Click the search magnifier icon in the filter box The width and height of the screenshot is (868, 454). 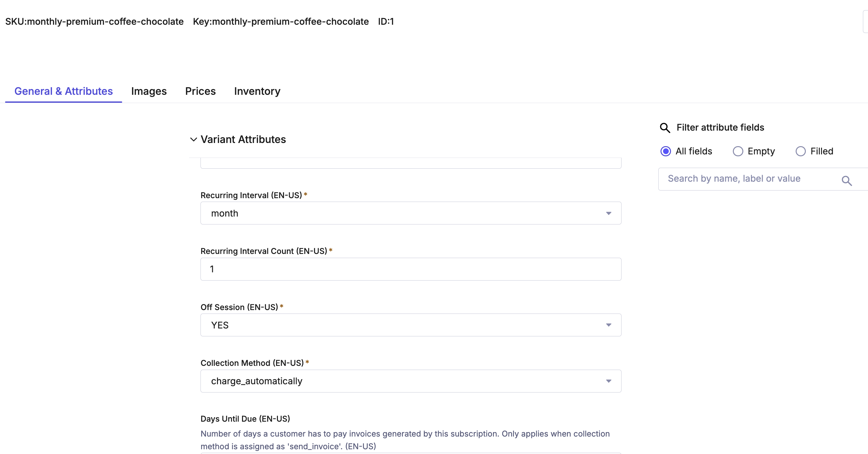coord(847,181)
